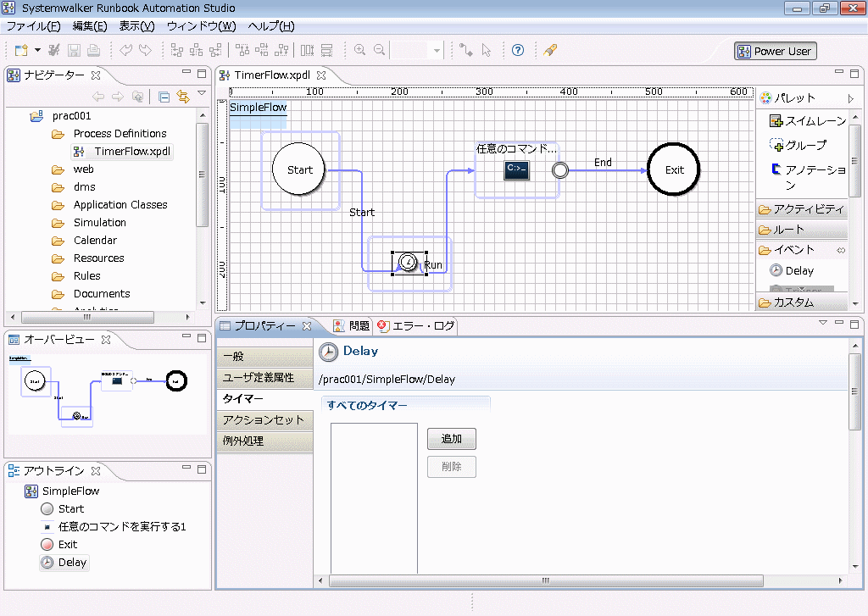
Task: Select Delay in the outline tree
Action: pyautogui.click(x=64, y=563)
